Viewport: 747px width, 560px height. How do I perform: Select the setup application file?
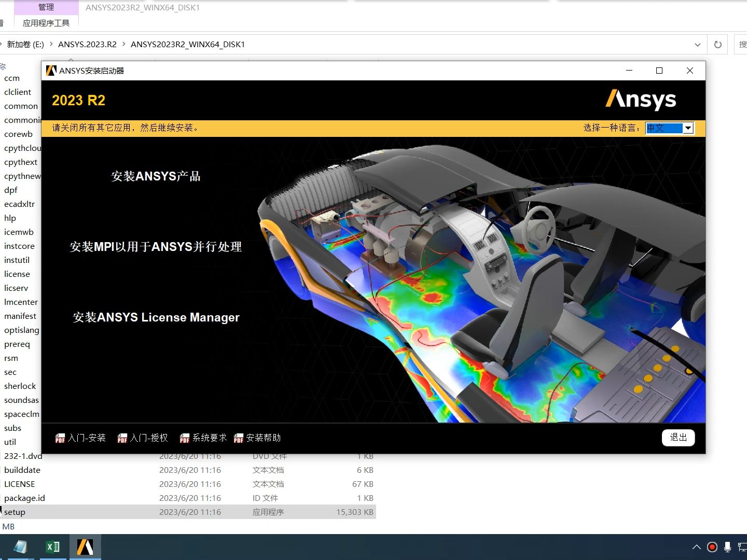click(15, 512)
